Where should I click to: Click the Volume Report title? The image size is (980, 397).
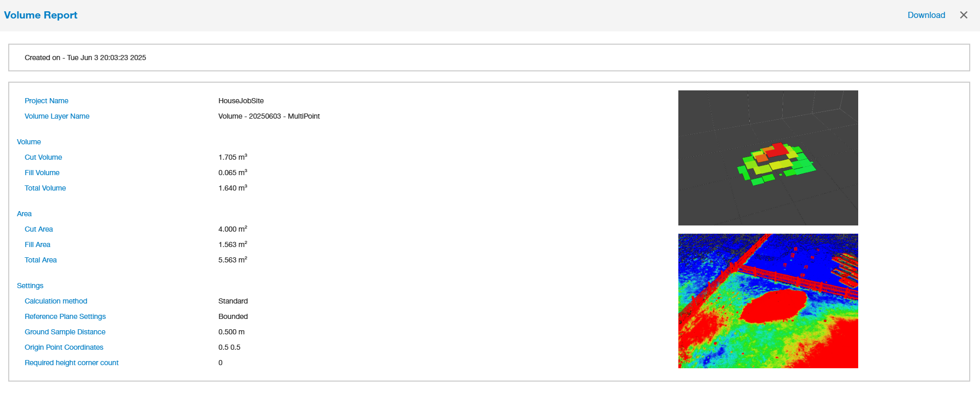[x=41, y=15]
